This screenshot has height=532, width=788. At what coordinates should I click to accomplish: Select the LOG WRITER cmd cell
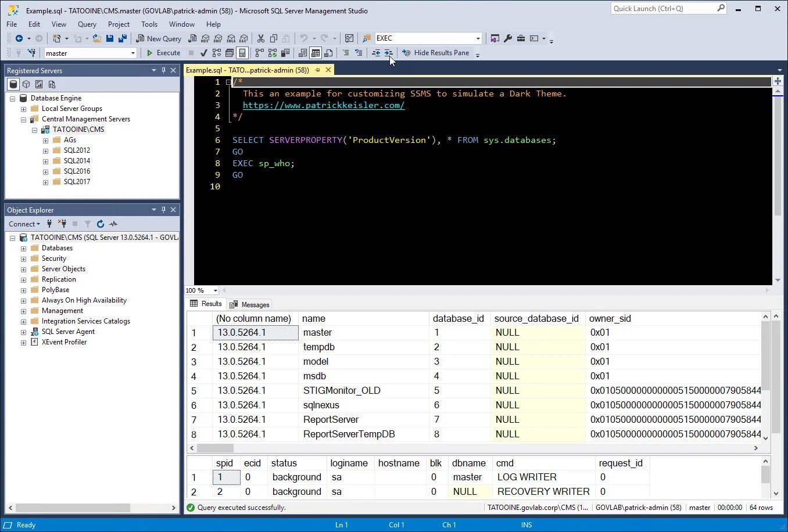pos(544,477)
